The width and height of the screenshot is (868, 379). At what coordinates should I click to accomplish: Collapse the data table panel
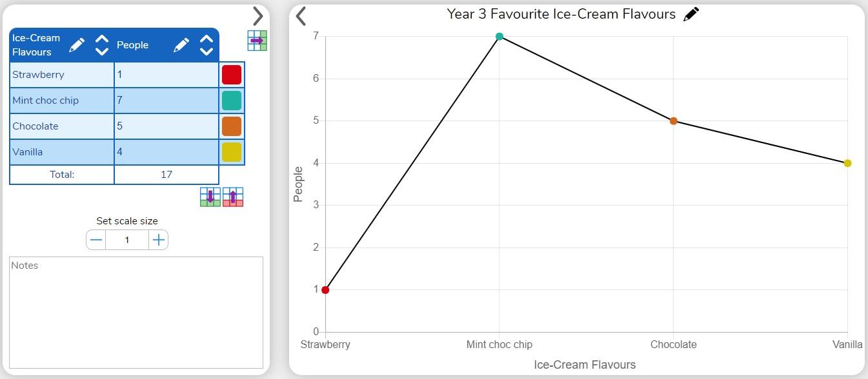coord(257,16)
